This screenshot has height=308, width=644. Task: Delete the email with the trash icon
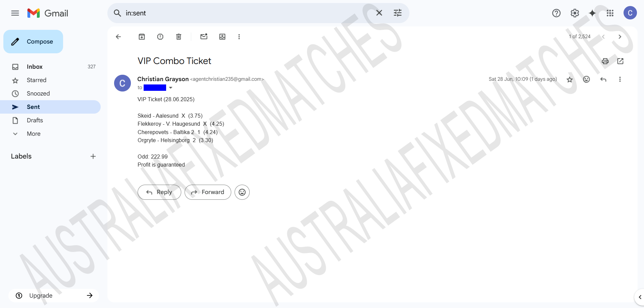pyautogui.click(x=179, y=37)
